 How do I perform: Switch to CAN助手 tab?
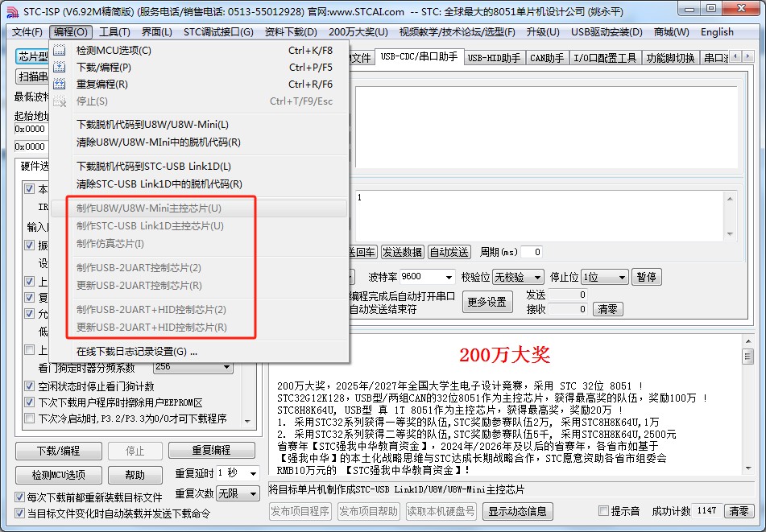(547, 58)
